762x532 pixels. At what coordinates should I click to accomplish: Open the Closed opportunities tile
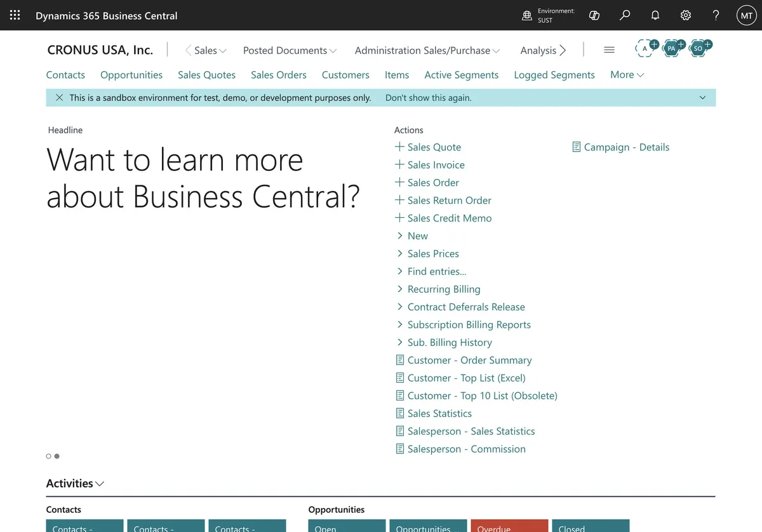tap(591, 526)
